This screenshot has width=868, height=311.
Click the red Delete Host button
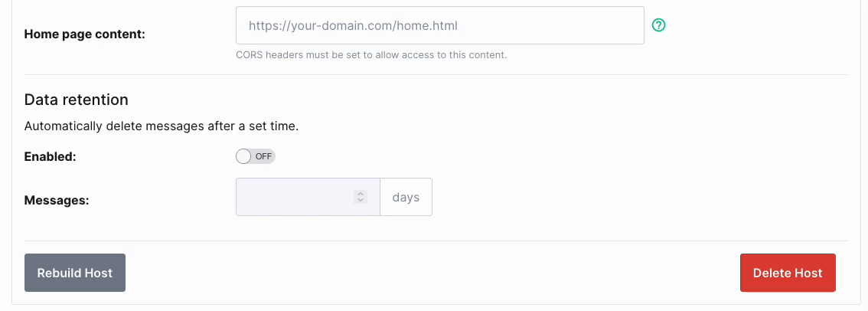(x=788, y=273)
